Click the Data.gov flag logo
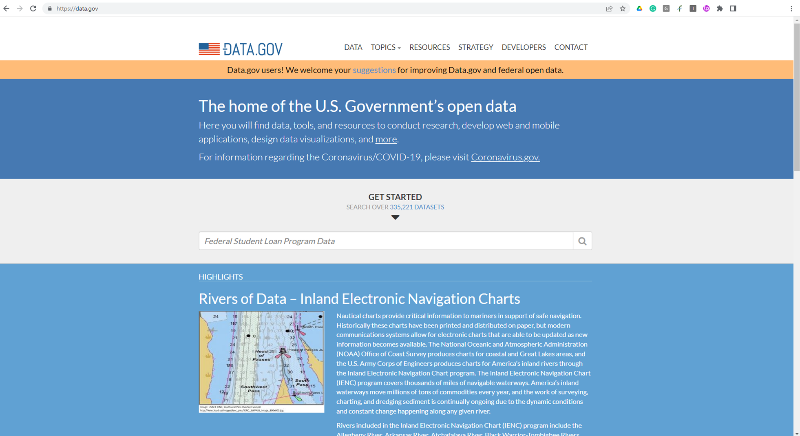 pos(240,49)
